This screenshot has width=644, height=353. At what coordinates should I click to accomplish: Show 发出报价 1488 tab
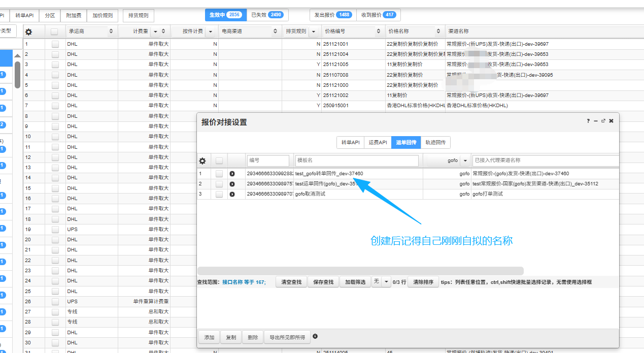(333, 15)
